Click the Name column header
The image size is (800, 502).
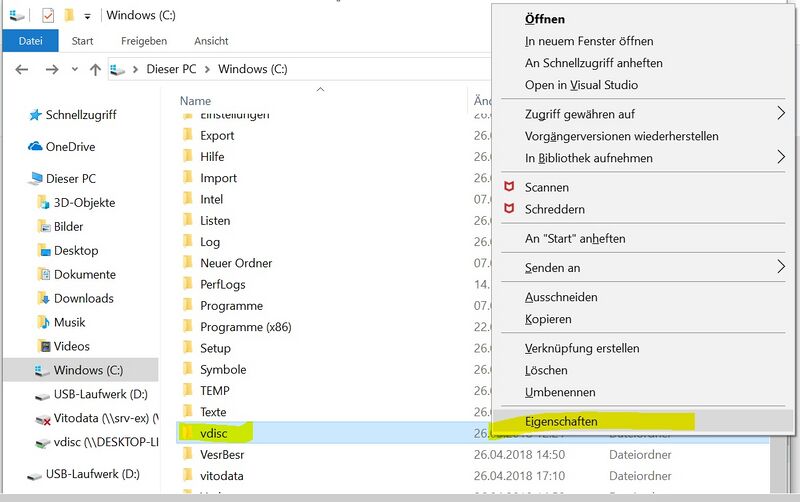point(196,101)
